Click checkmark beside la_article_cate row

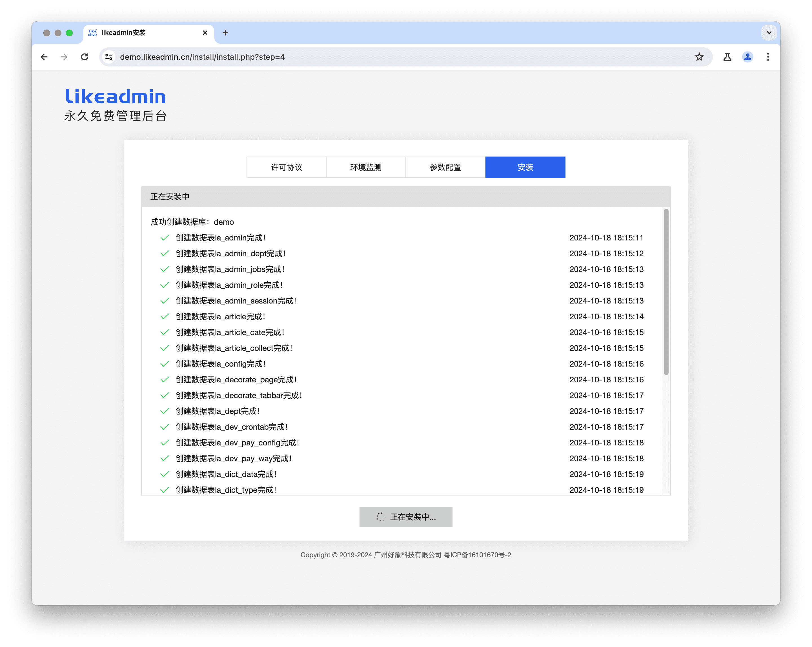pos(165,332)
